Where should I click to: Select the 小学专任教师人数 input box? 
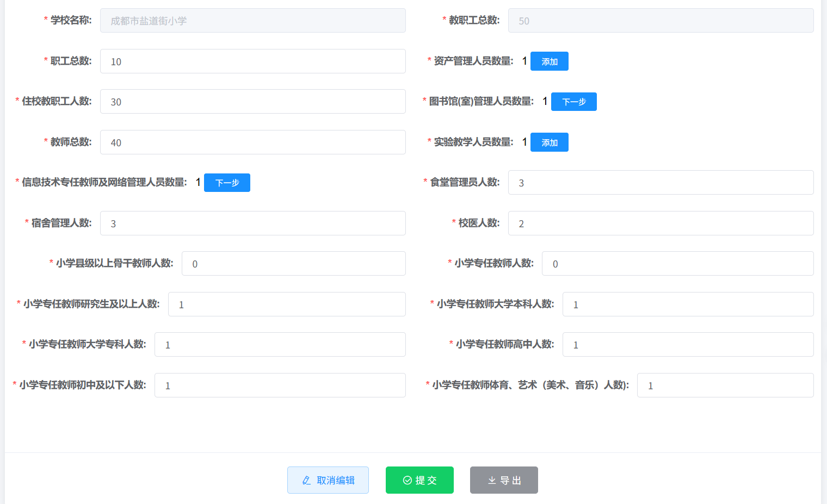click(677, 264)
